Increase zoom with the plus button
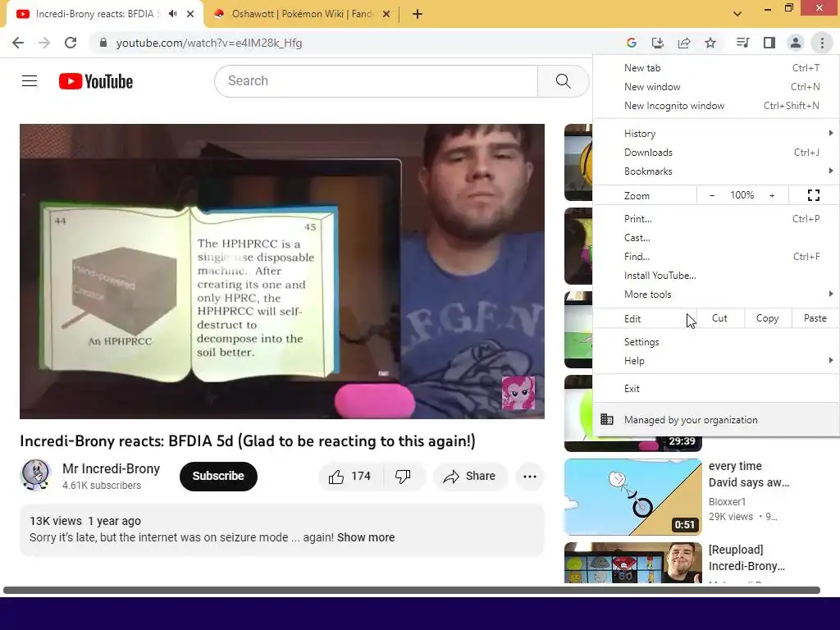The image size is (840, 630). point(772,195)
